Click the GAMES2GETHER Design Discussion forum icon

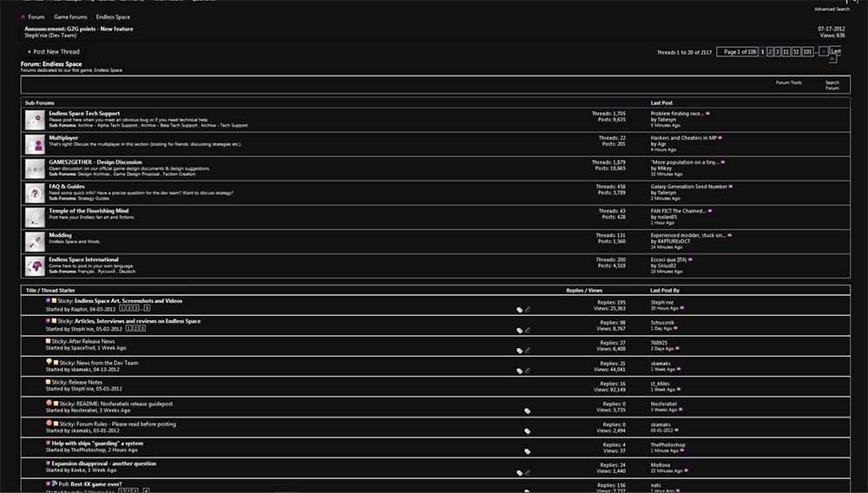tap(35, 168)
